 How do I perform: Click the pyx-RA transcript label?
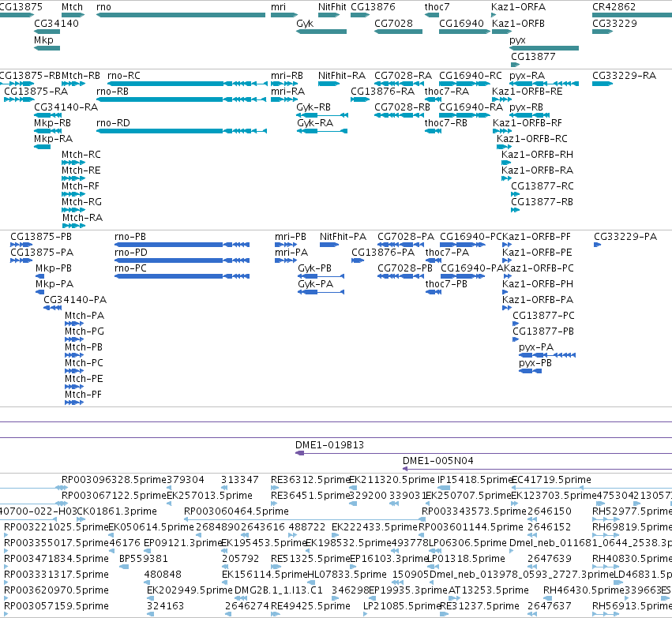point(527,76)
